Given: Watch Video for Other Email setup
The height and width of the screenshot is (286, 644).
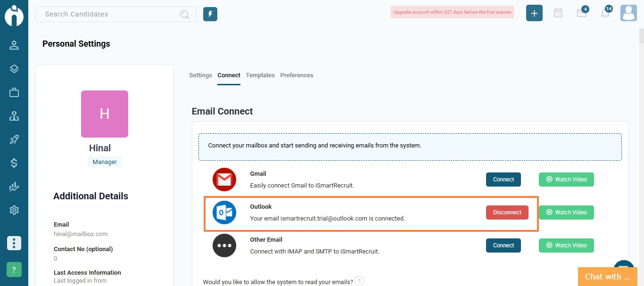Looking at the screenshot, I should pos(566,245).
